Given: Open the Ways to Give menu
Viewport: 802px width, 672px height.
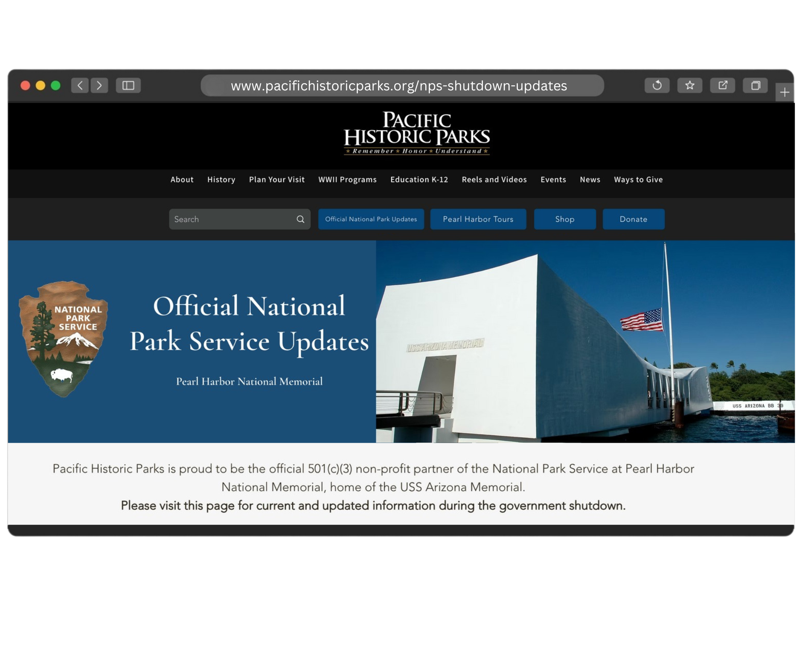Looking at the screenshot, I should coord(638,180).
